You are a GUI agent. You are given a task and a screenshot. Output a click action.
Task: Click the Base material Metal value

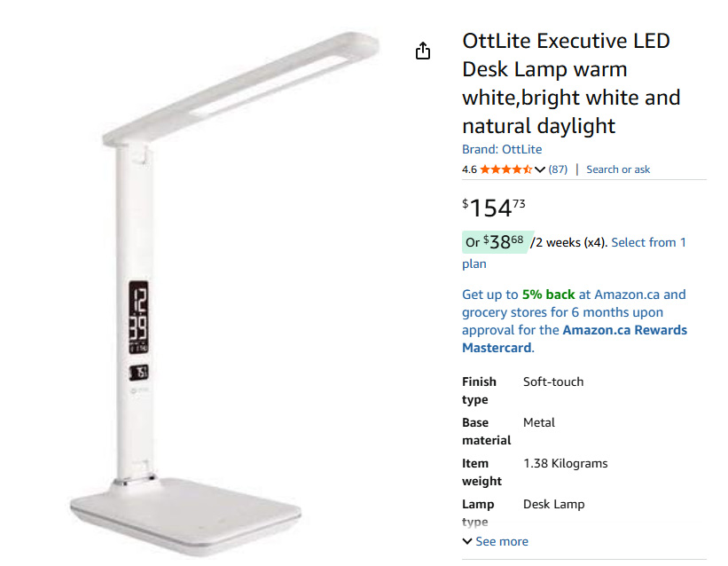(539, 422)
